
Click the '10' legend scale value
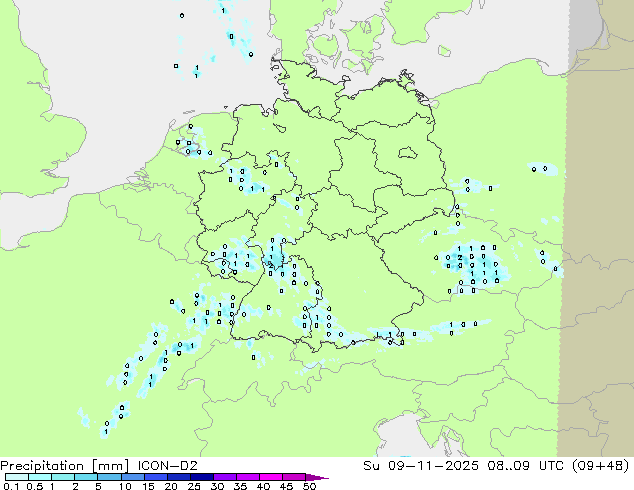[125, 486]
